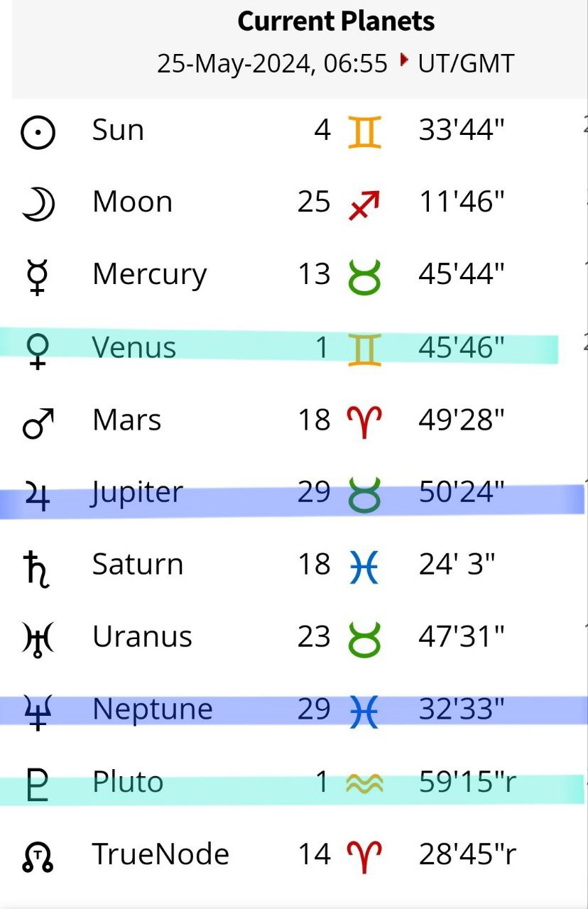588x909 pixels.
Task: Click the crescent Moon glyph icon
Action: (x=38, y=204)
